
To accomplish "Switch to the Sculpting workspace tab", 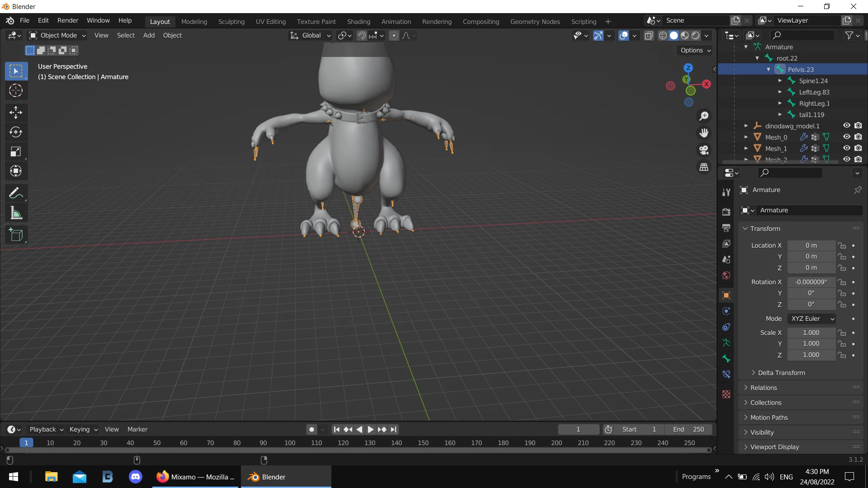I will 231,21.
